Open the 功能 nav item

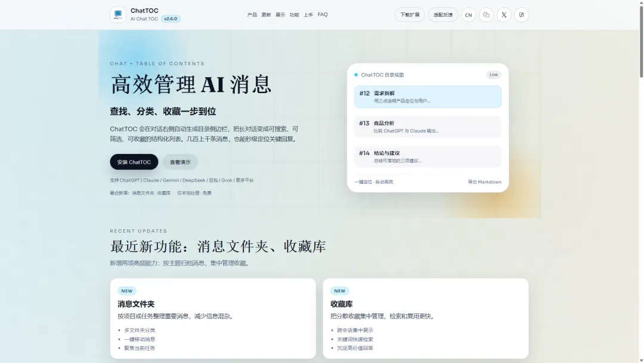294,15
